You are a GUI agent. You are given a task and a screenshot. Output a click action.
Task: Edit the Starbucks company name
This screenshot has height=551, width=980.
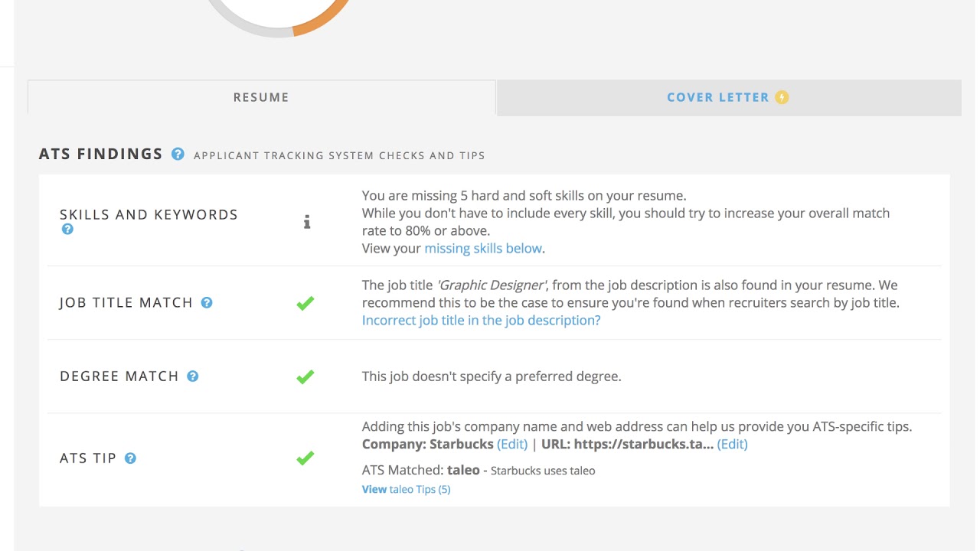512,444
